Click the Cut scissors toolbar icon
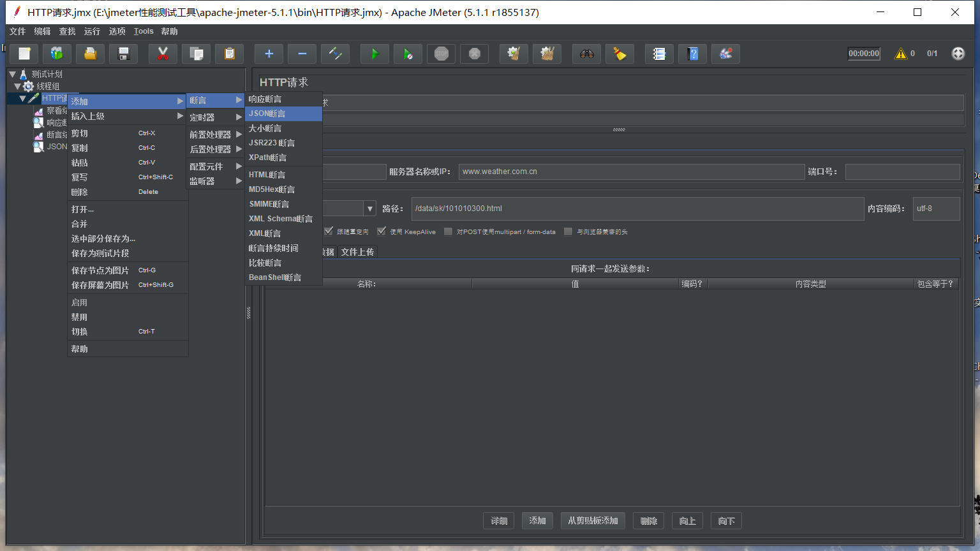 tap(163, 54)
